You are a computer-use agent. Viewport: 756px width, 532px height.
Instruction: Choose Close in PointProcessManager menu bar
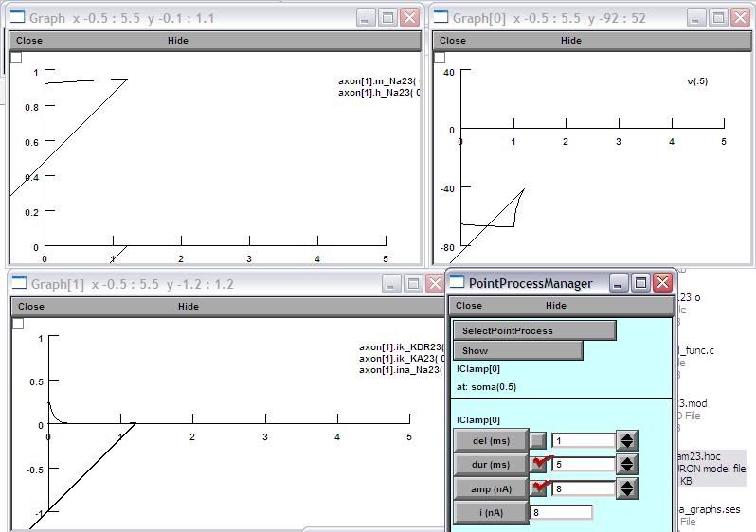[469, 306]
